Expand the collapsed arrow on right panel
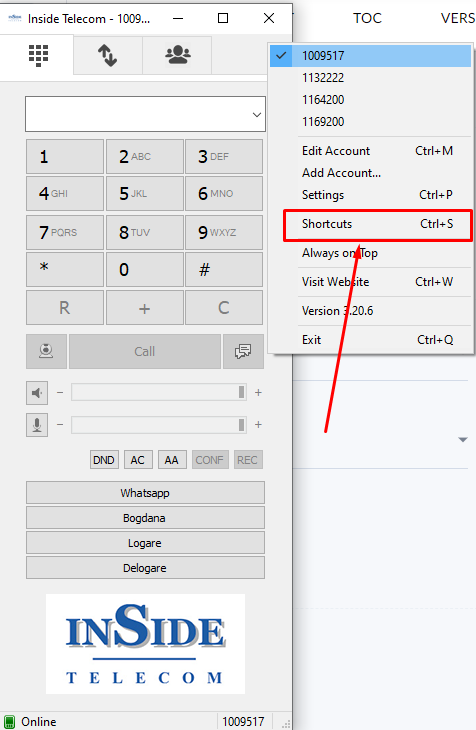Image resolution: width=476 pixels, height=730 pixels. pos(462,439)
